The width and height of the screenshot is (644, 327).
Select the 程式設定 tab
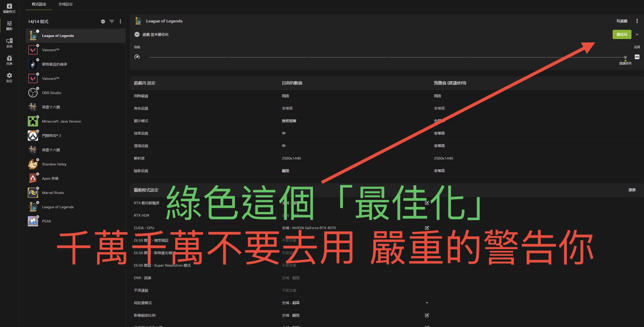(x=39, y=4)
